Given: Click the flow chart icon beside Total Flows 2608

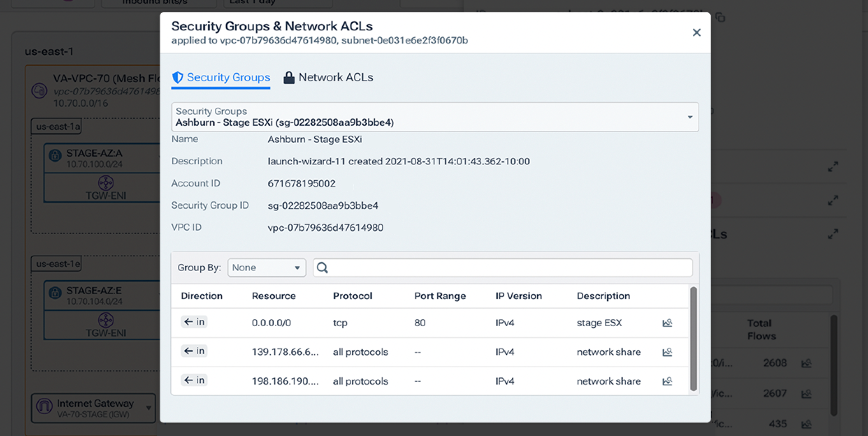Looking at the screenshot, I should 806,363.
